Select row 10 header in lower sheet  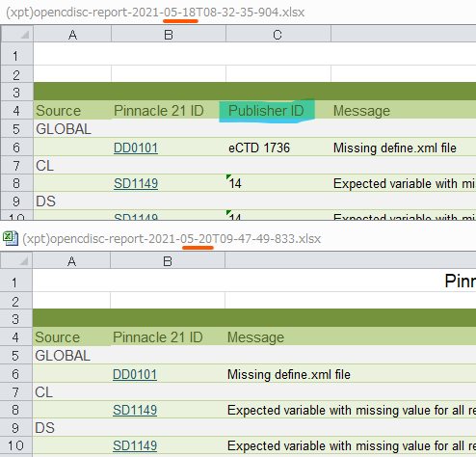coord(15,445)
